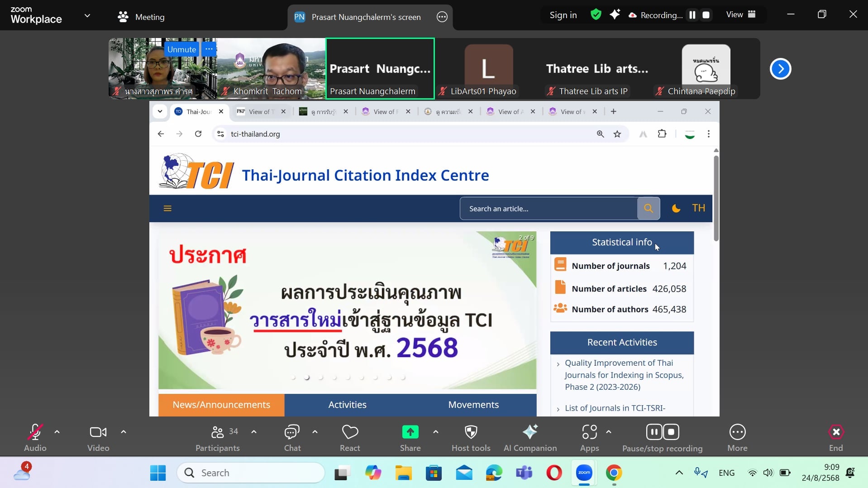Select the Movements tab
The width and height of the screenshot is (868, 488).
[x=473, y=405]
